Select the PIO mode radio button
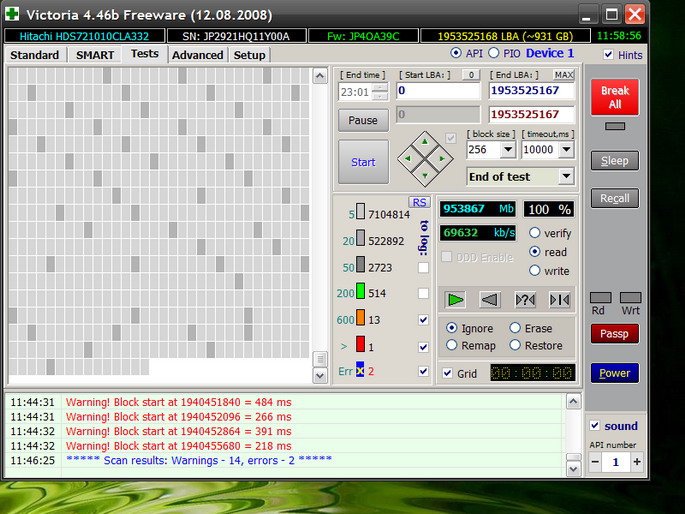Image resolution: width=685 pixels, height=514 pixels. (494, 53)
